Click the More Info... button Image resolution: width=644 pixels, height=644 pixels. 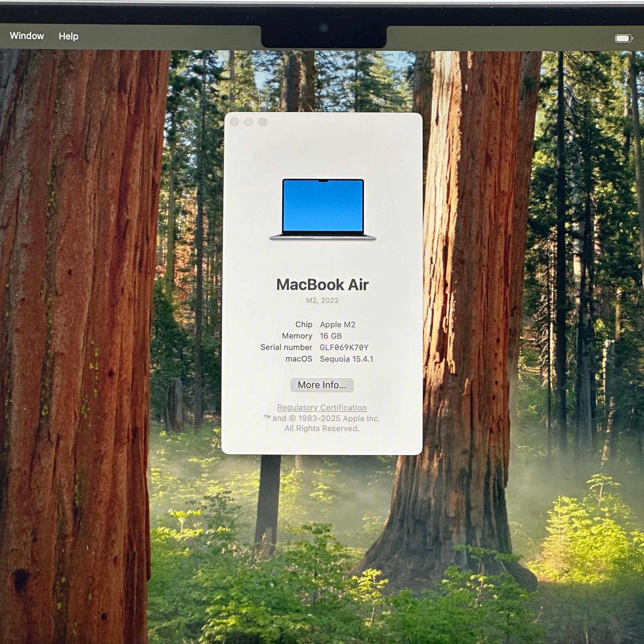tap(322, 385)
